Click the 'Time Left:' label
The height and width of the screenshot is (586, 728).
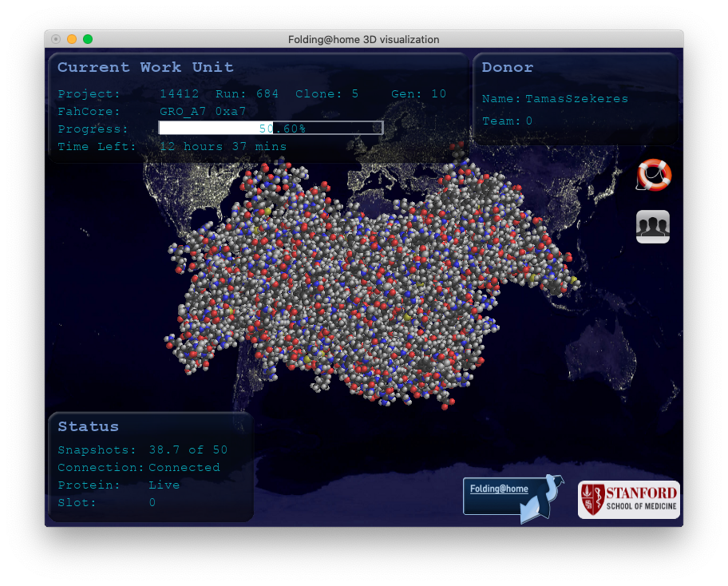pyautogui.click(x=97, y=147)
